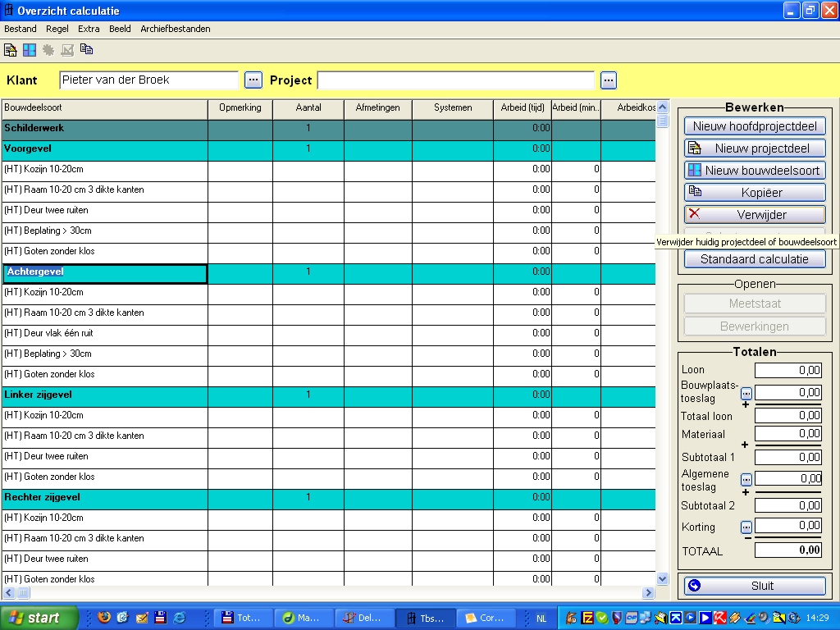
Task: Click the Nieuw bouwdeelsoort button
Action: (x=755, y=171)
